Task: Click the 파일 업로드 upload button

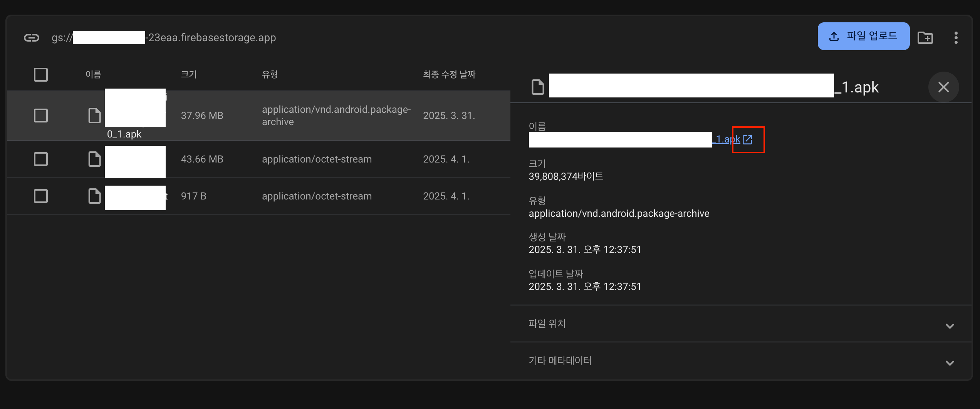Action: click(x=863, y=36)
